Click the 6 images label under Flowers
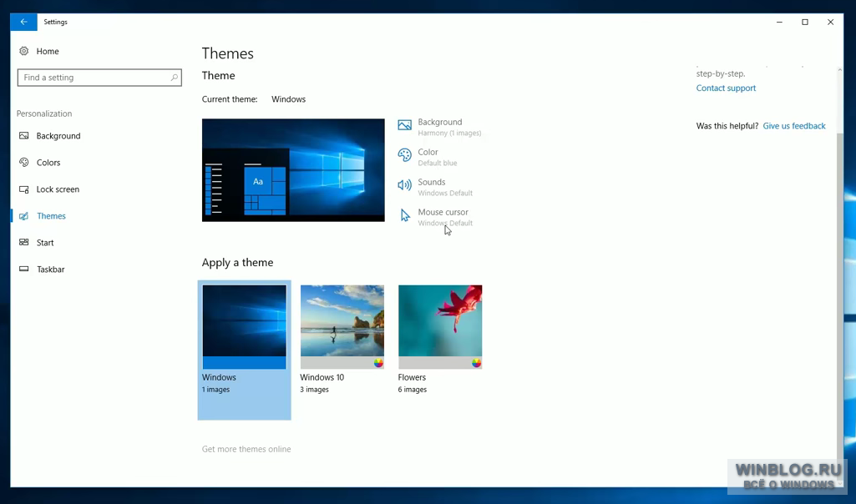 click(413, 390)
